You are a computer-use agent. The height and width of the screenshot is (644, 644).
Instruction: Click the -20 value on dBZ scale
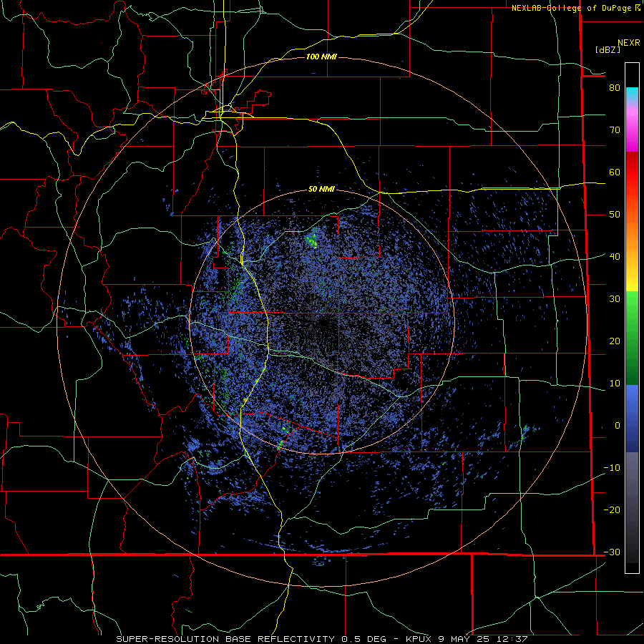tap(612, 510)
